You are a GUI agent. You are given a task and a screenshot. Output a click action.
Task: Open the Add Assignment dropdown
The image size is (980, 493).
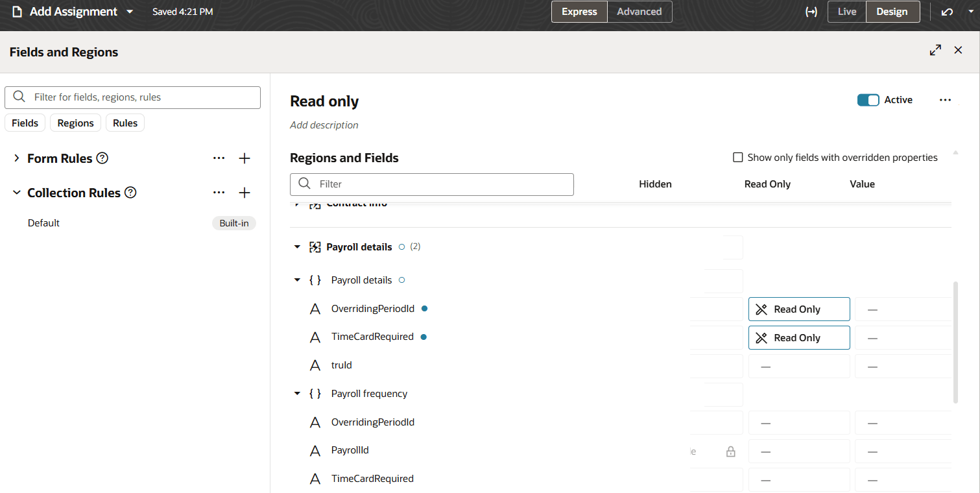[130, 11]
